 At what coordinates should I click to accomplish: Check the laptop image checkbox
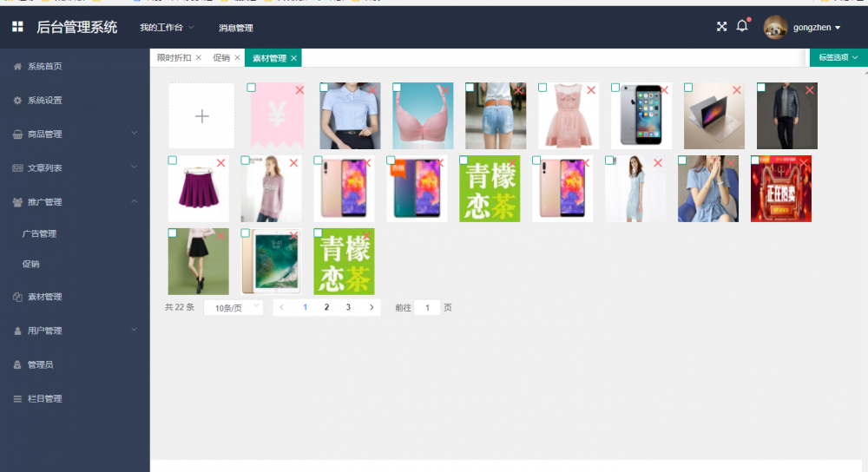pos(688,88)
